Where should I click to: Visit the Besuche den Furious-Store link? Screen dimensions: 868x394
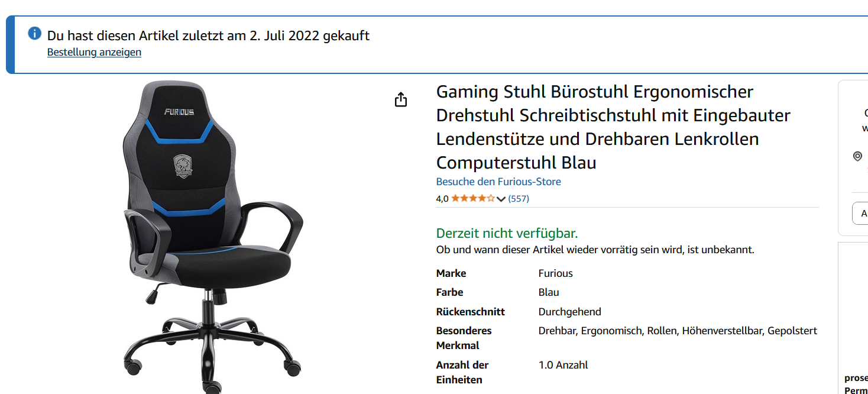click(498, 182)
